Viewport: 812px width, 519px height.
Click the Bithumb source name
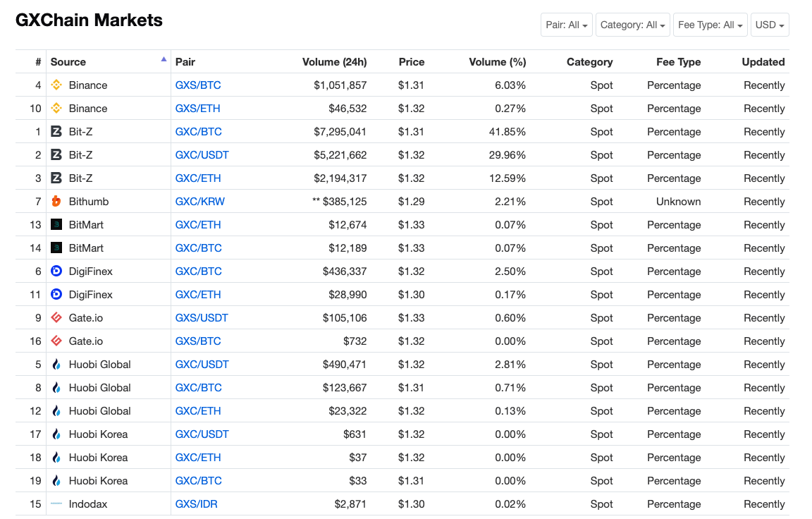(x=89, y=202)
